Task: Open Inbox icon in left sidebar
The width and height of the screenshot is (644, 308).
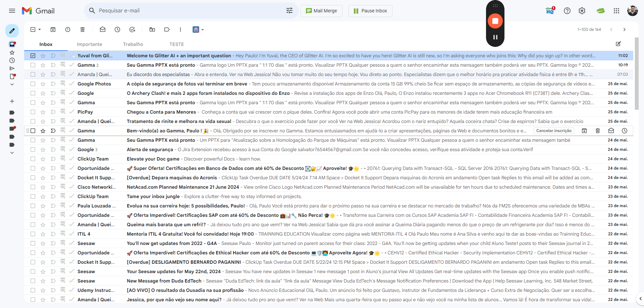Action: [x=12, y=44]
